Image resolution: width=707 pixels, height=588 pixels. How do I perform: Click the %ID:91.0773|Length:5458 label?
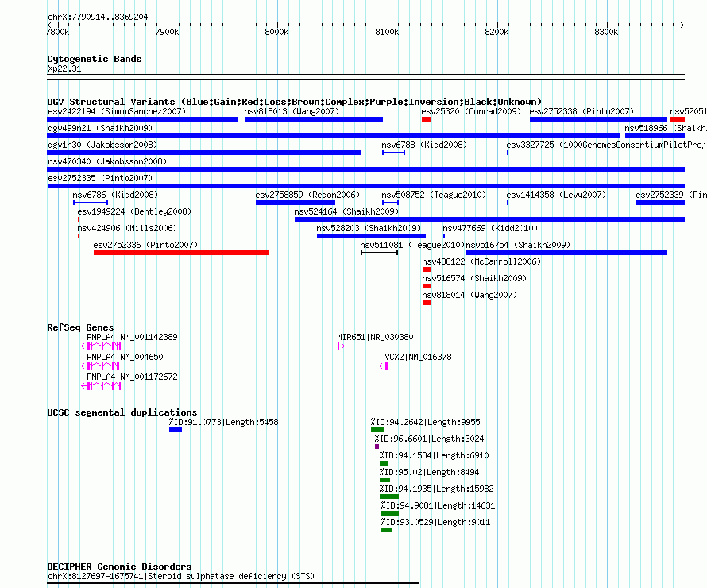pos(224,423)
